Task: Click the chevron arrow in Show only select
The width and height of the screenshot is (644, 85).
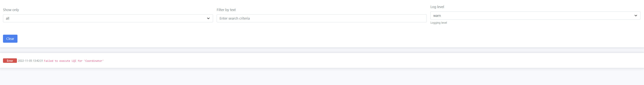Action: pyautogui.click(x=208, y=18)
